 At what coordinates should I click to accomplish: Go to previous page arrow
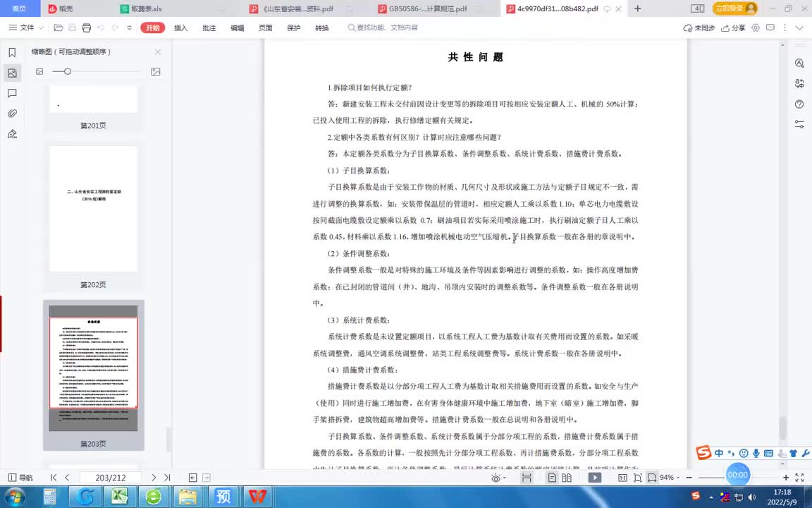click(x=68, y=478)
